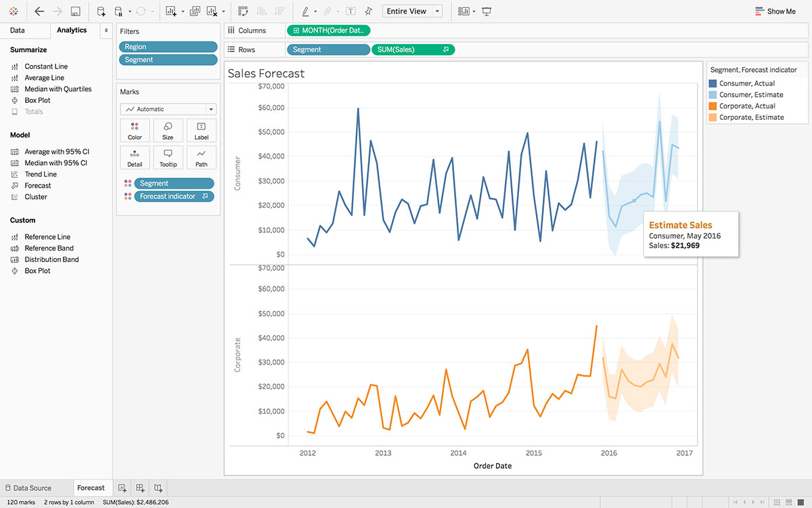Click the Forecast indicator marks pill
Viewport: 812px width, 508px height.
[x=174, y=196]
